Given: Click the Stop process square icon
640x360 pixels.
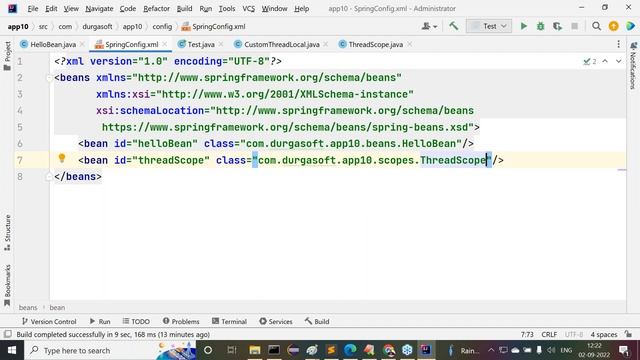Looking at the screenshot, I should click(574, 26).
